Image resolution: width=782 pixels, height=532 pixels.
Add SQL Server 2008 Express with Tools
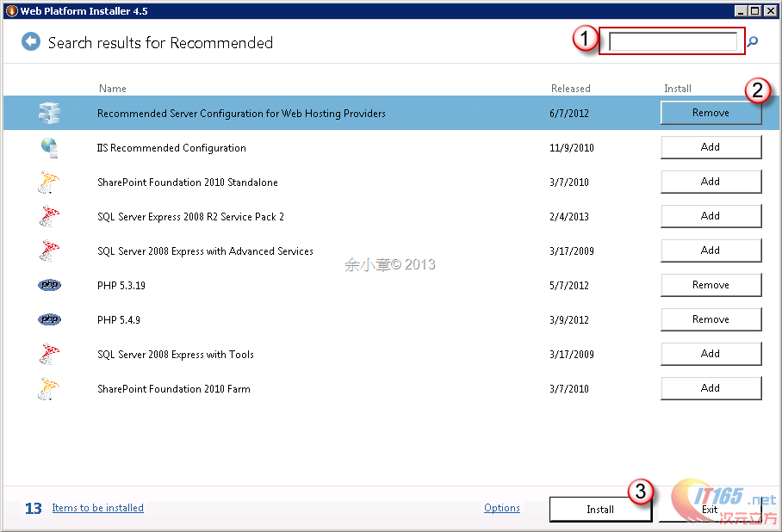tap(711, 354)
